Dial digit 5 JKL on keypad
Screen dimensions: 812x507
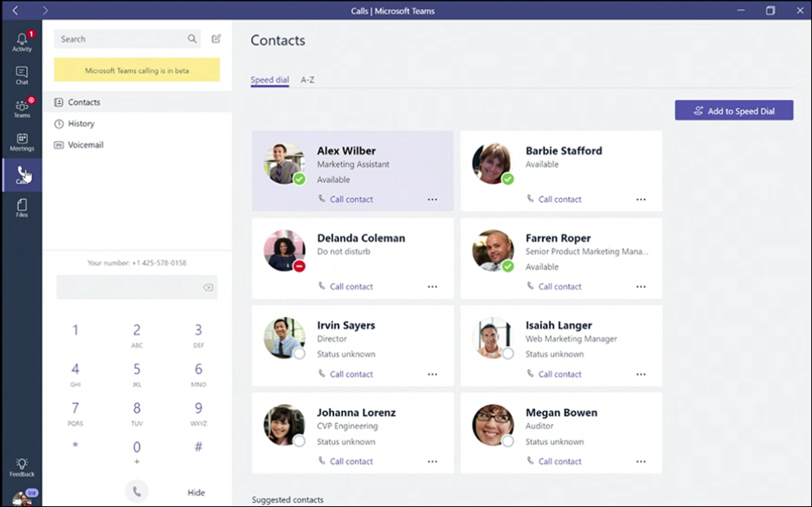(136, 374)
